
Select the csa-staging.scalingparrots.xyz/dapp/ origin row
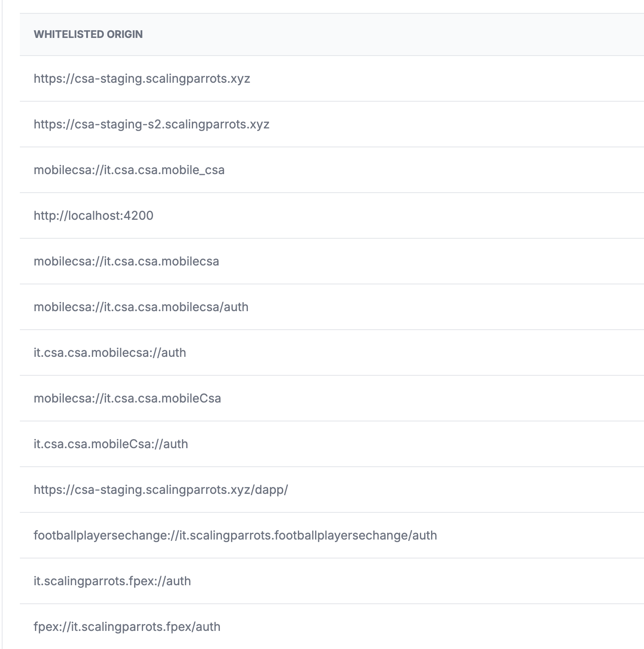(x=332, y=490)
